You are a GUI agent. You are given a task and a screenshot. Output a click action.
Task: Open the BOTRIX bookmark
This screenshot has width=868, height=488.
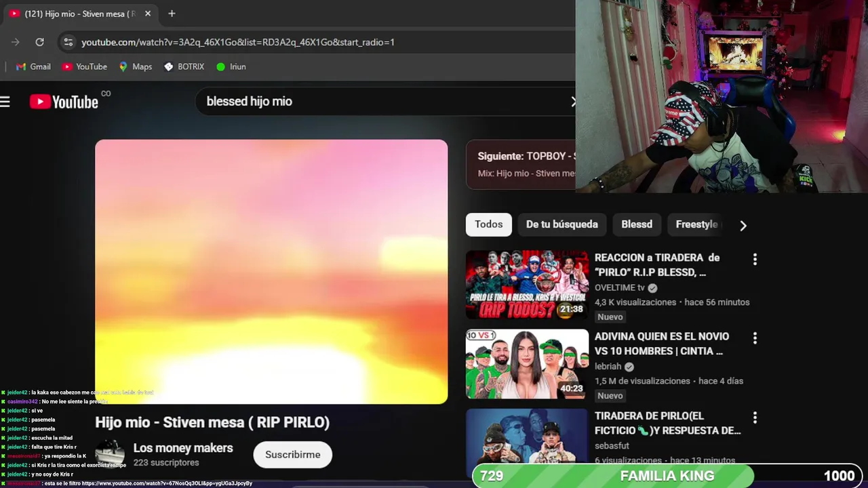click(184, 66)
